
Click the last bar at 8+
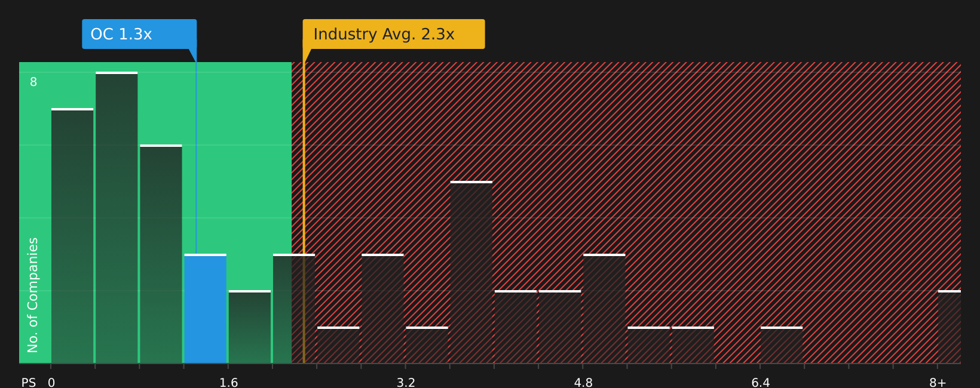tap(950, 327)
